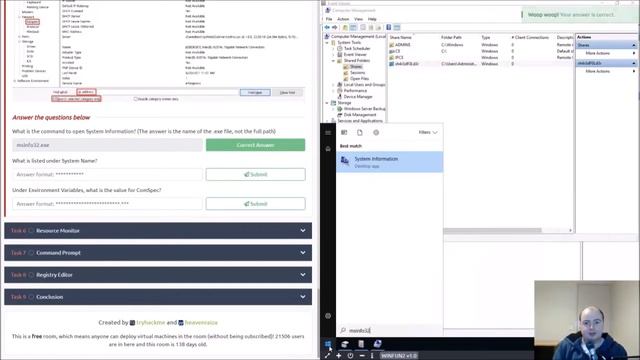Screen dimensions: 640x360
Task: Click the settings gear in Start sidebar
Action: (x=328, y=316)
